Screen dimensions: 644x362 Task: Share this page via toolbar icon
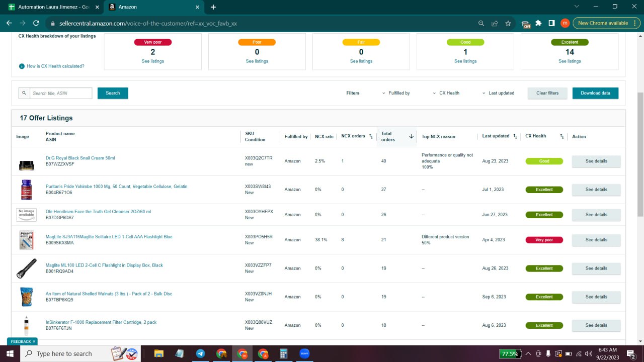pyautogui.click(x=495, y=23)
